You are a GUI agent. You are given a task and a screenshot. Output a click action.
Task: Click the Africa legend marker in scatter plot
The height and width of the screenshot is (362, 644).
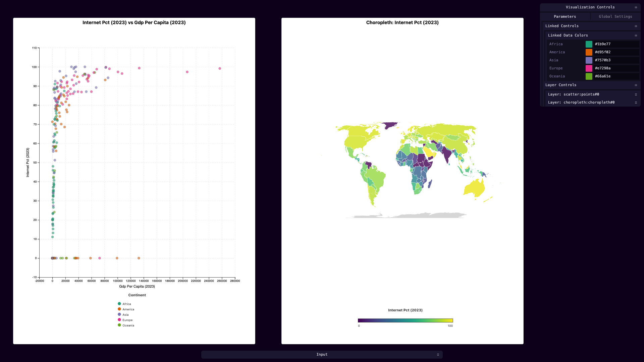coord(119,304)
